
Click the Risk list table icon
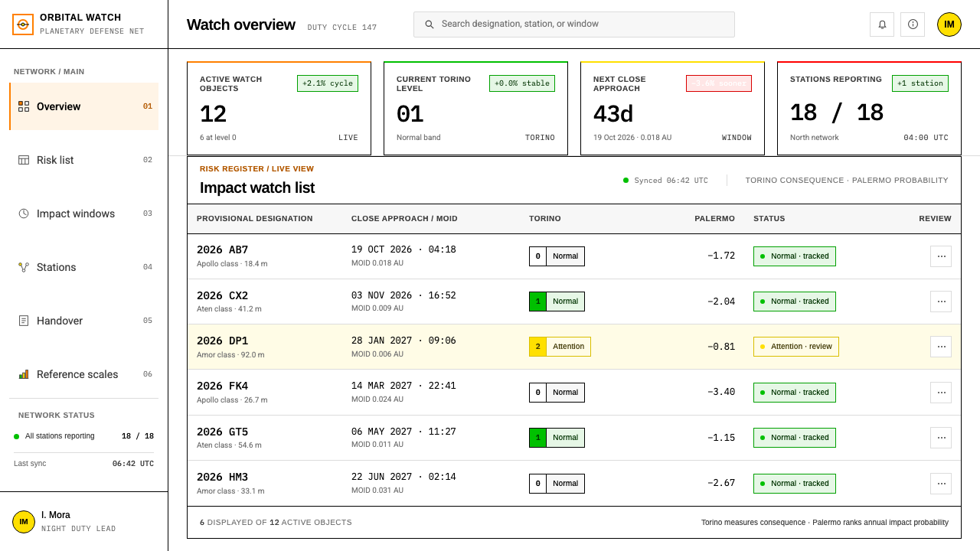tap(24, 160)
